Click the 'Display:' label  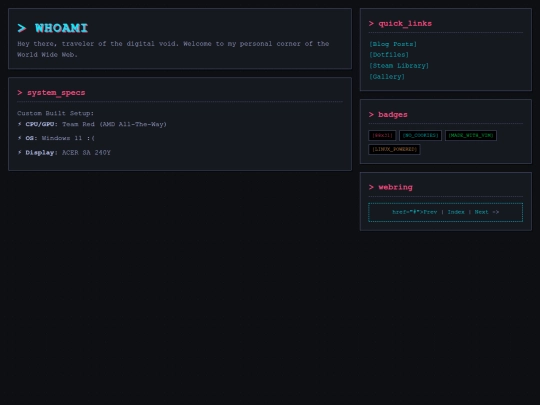click(42, 153)
